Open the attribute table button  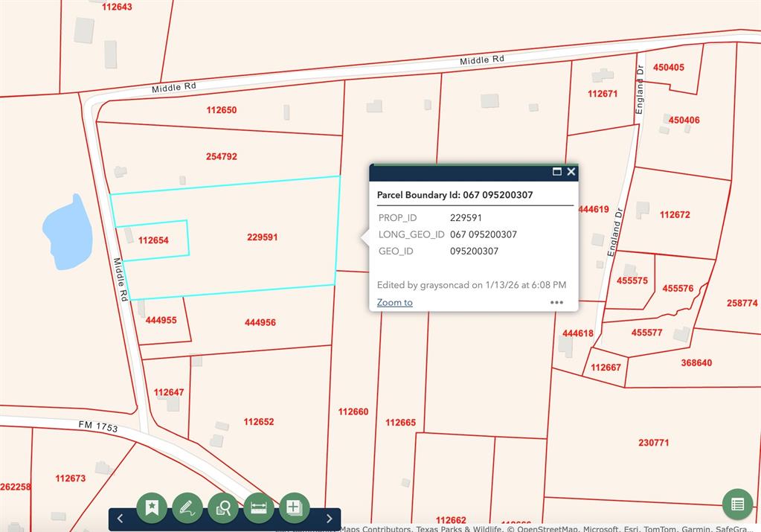[737, 504]
